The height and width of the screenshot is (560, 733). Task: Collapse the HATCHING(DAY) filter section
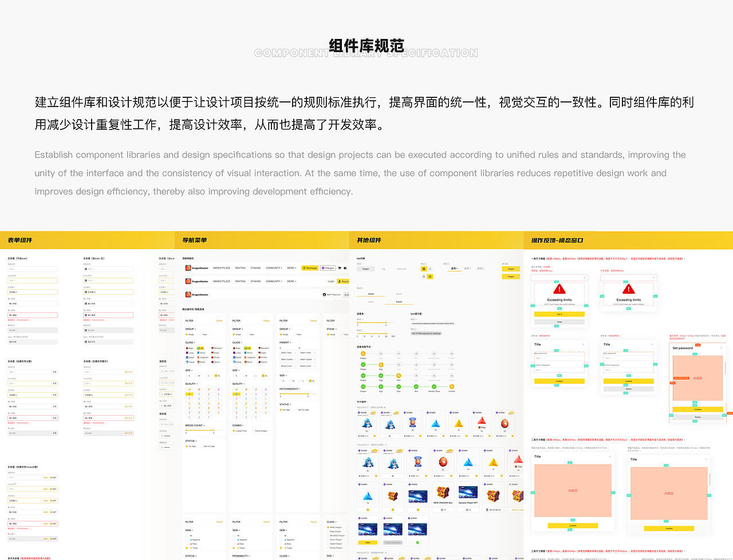pyautogui.click(x=290, y=389)
